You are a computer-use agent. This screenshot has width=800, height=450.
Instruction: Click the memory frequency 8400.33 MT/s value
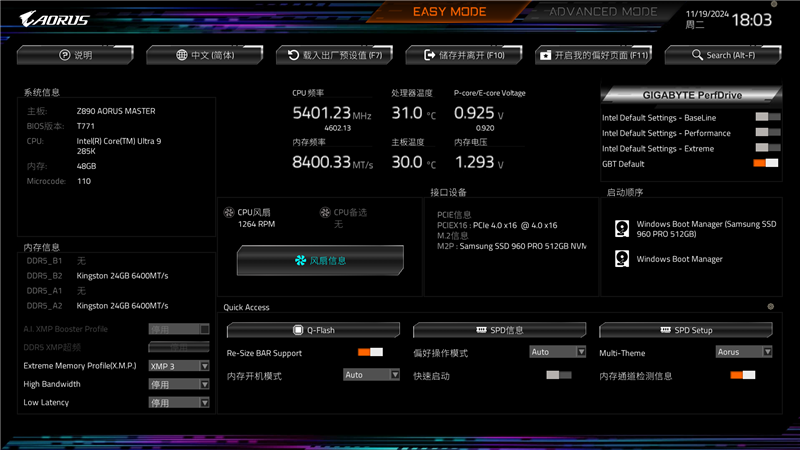333,162
